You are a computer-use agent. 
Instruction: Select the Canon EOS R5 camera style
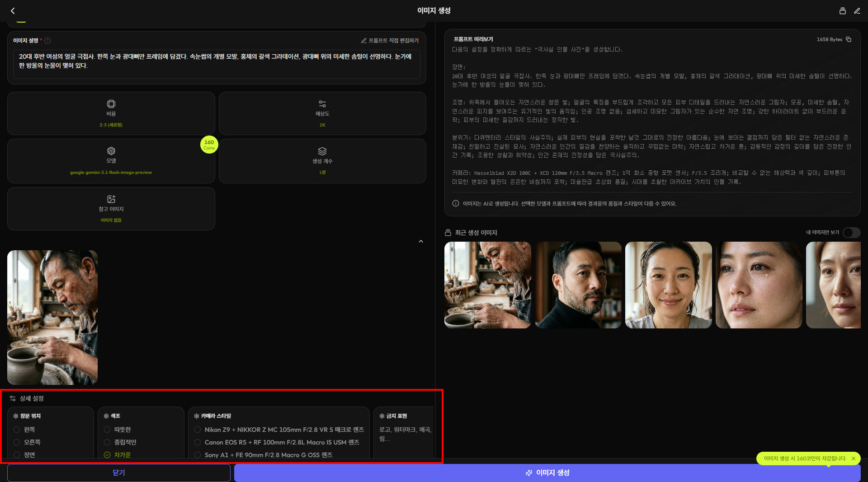198,442
